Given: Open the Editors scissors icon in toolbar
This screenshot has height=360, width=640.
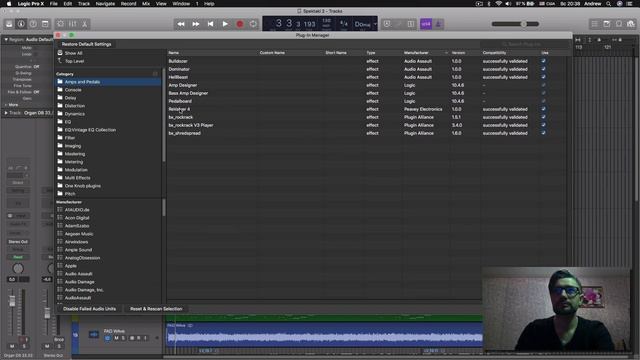Looking at the screenshot, I should (x=84, y=24).
